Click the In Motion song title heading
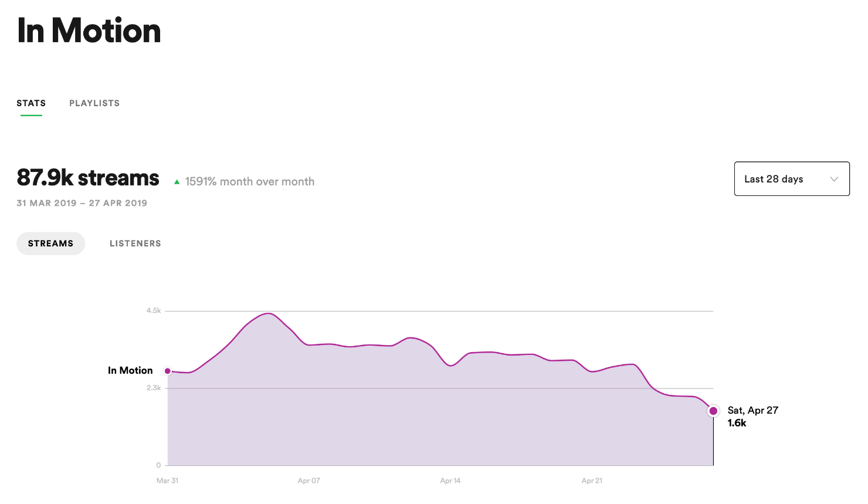This screenshot has width=868, height=504. [x=89, y=31]
